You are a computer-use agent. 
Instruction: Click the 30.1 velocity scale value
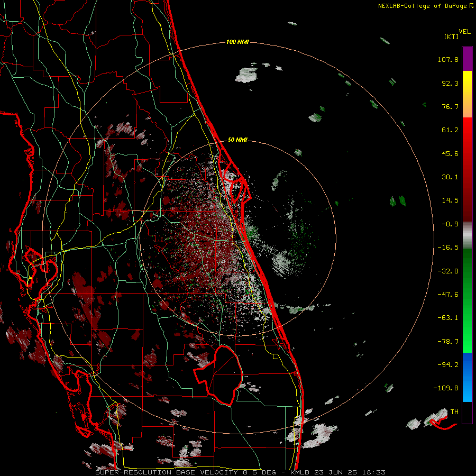click(450, 177)
